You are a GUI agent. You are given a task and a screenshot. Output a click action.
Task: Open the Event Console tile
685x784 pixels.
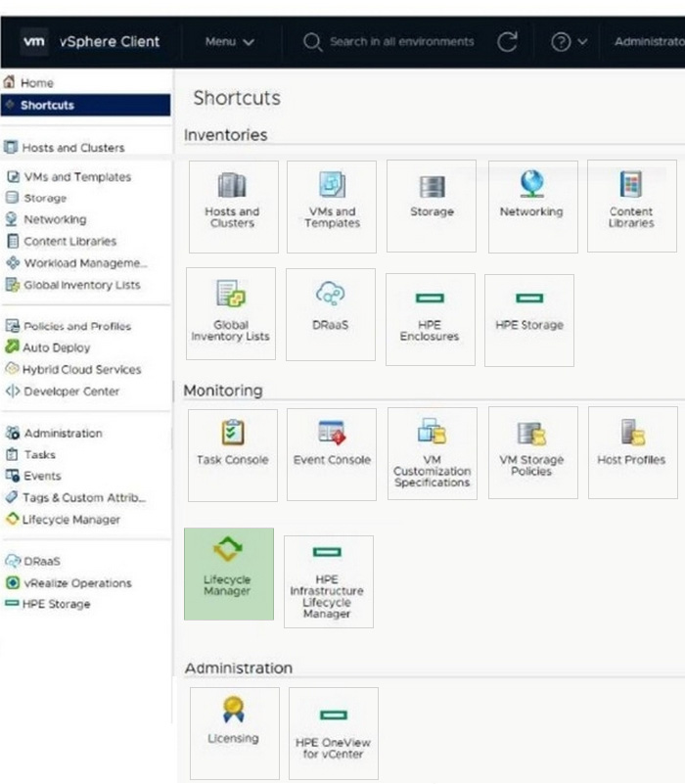coord(332,453)
